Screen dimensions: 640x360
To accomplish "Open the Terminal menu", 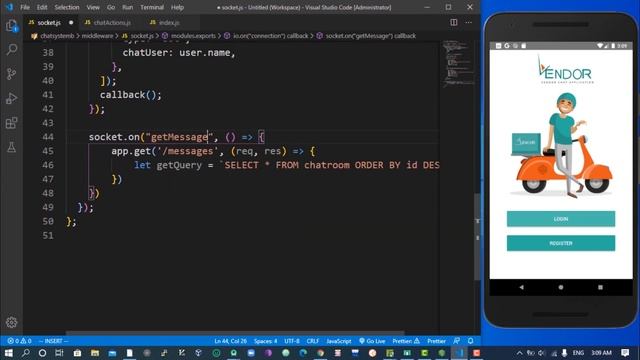I will point(152,7).
